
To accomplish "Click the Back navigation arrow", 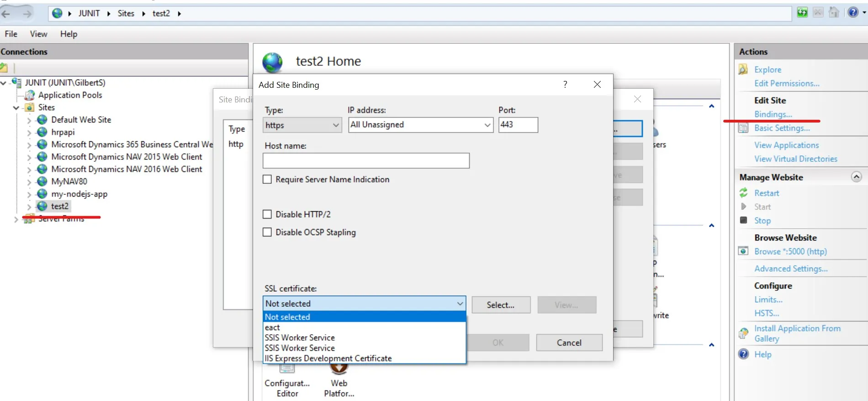I will pyautogui.click(x=6, y=14).
